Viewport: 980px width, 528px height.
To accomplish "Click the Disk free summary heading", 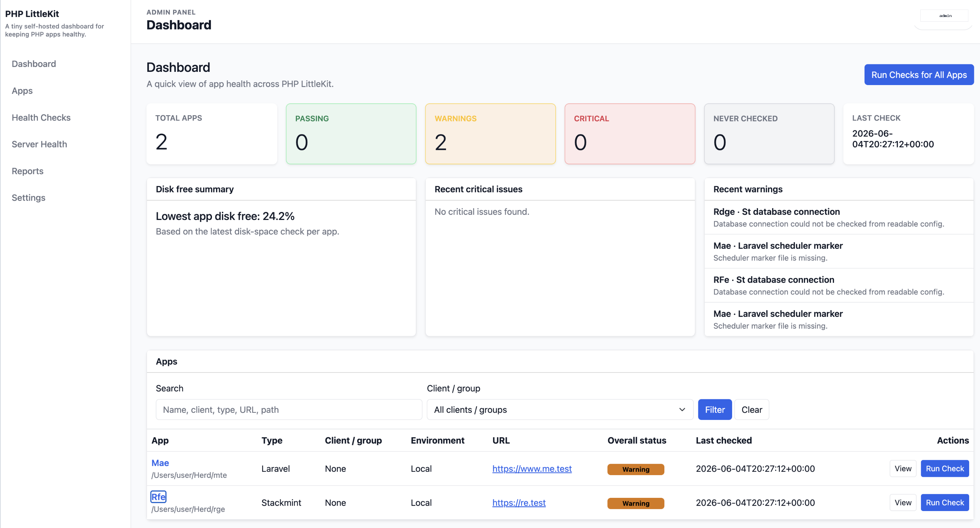I will coord(195,189).
